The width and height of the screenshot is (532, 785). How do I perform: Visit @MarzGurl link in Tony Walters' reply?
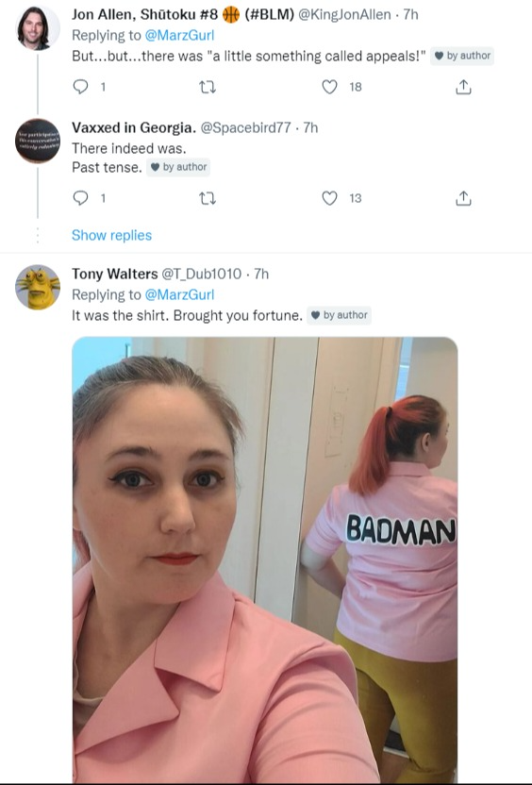point(179,294)
